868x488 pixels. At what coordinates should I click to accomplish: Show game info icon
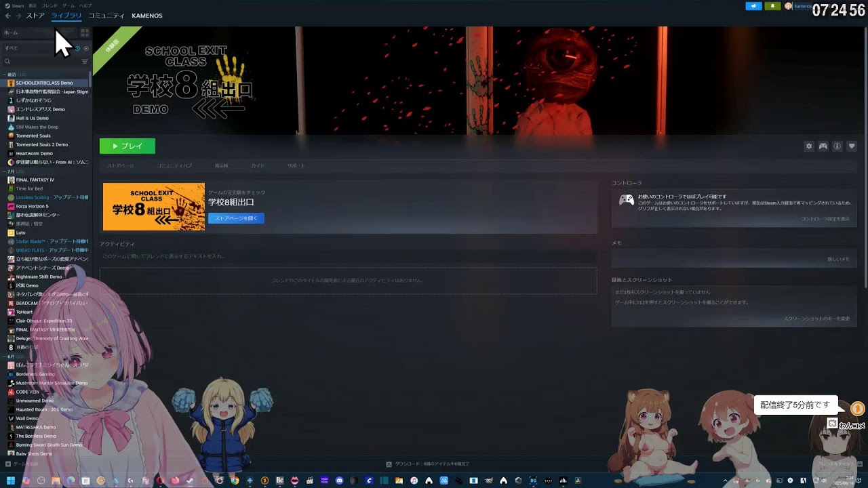click(837, 146)
